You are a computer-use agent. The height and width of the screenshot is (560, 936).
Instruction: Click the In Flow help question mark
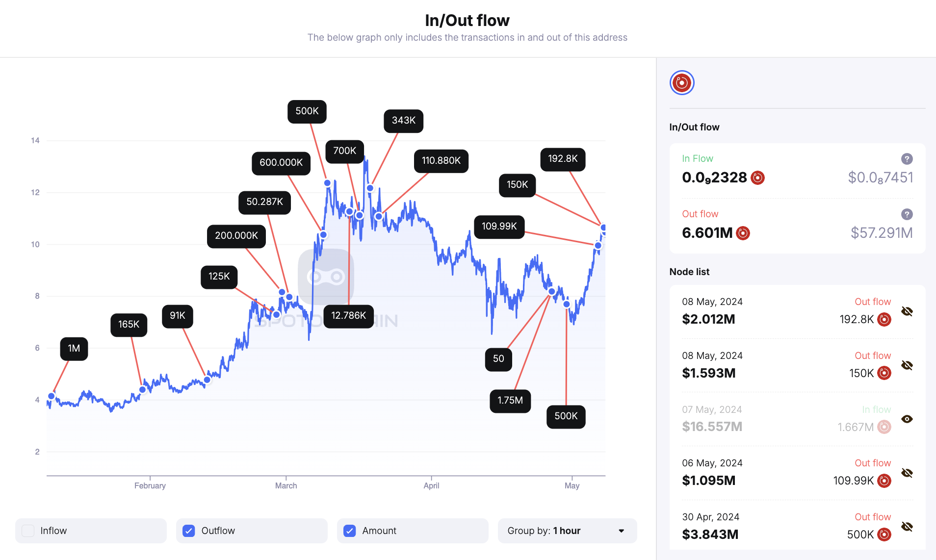click(907, 159)
